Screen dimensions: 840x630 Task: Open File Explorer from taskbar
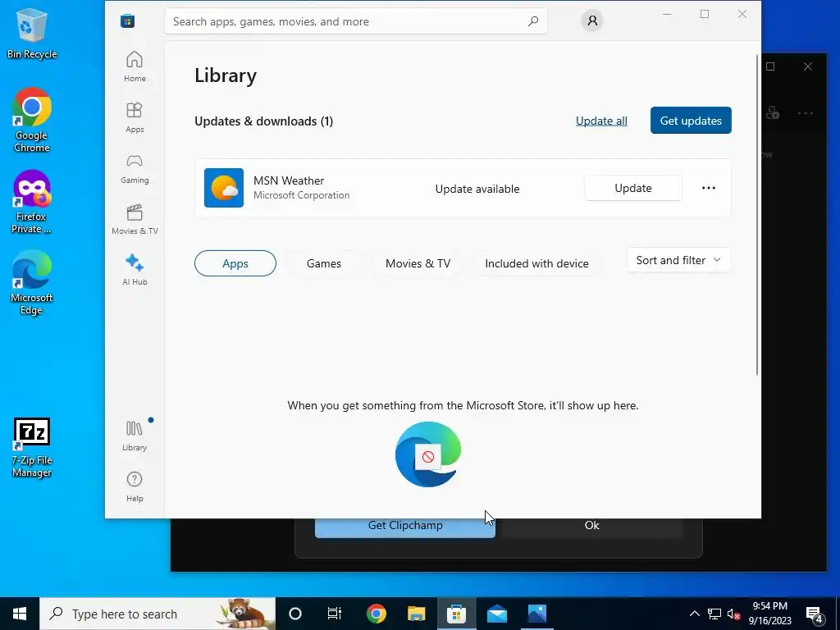point(416,614)
